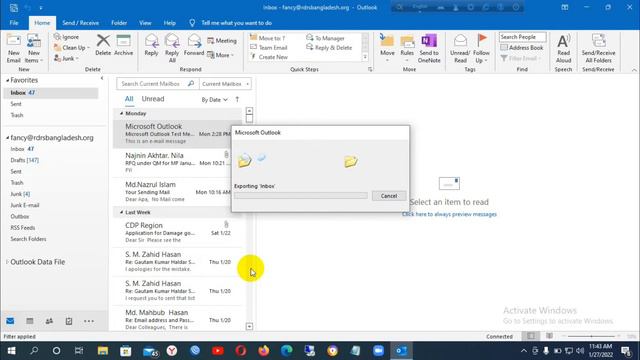Collapse the Last Week message group

point(122,212)
